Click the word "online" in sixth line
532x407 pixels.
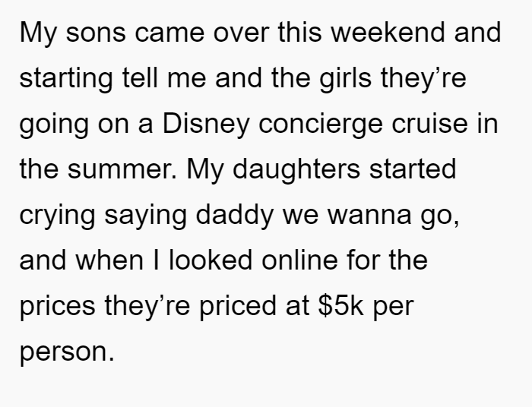point(300,260)
